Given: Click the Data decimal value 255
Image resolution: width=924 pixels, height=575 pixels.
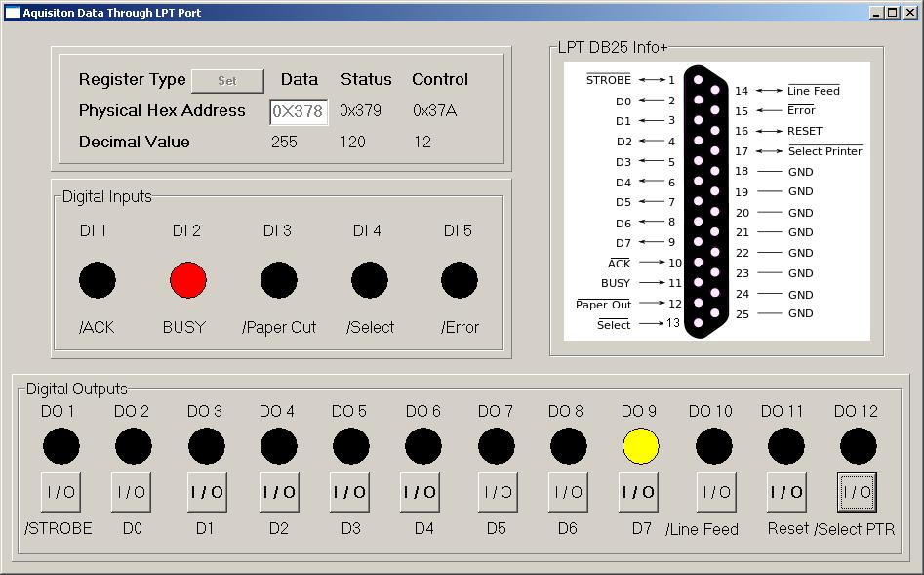Looking at the screenshot, I should tap(284, 143).
